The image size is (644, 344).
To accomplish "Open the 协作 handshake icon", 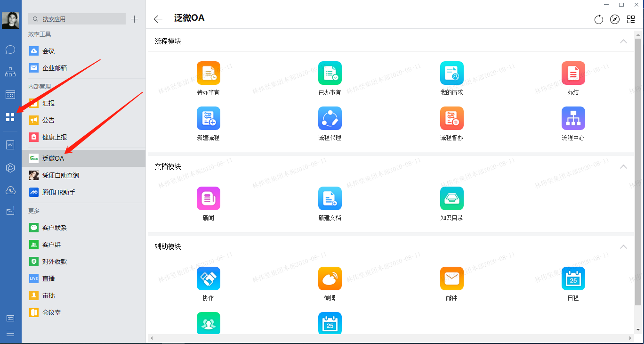I will point(209,278).
